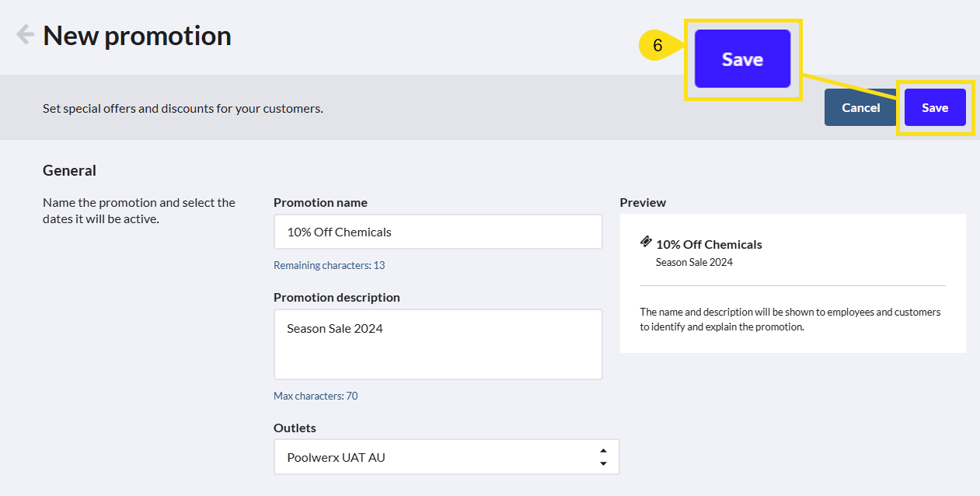
Task: Click Season Sale 2024 in the preview
Action: pos(694,262)
